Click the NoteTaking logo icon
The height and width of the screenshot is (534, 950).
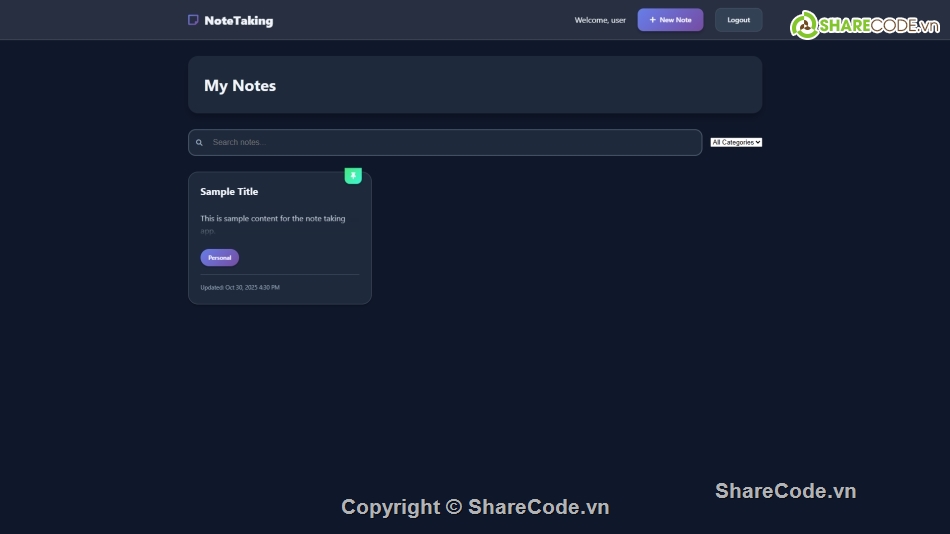tap(193, 20)
